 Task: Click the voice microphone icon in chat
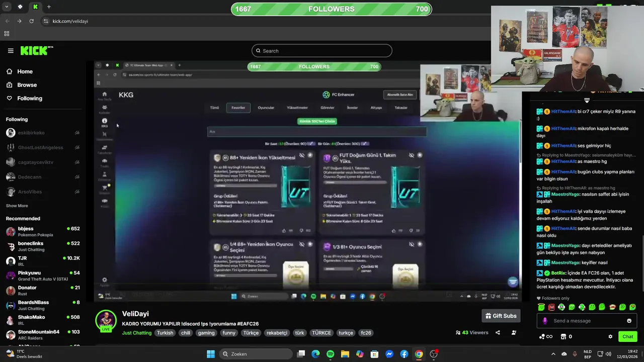545,321
